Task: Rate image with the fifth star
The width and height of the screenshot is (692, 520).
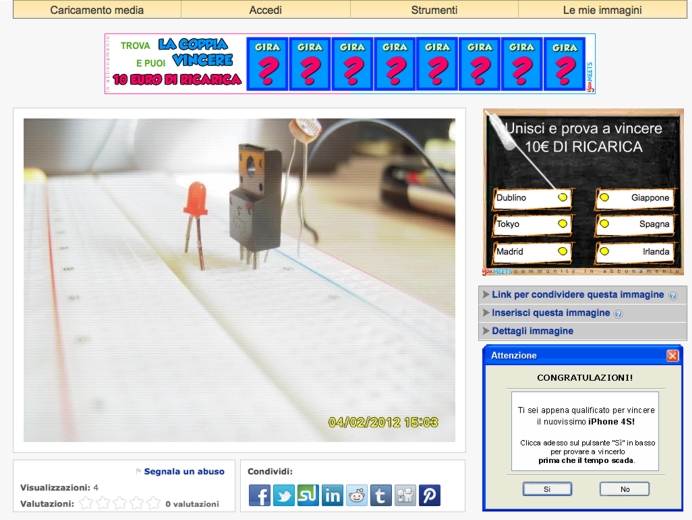Action: [153, 503]
